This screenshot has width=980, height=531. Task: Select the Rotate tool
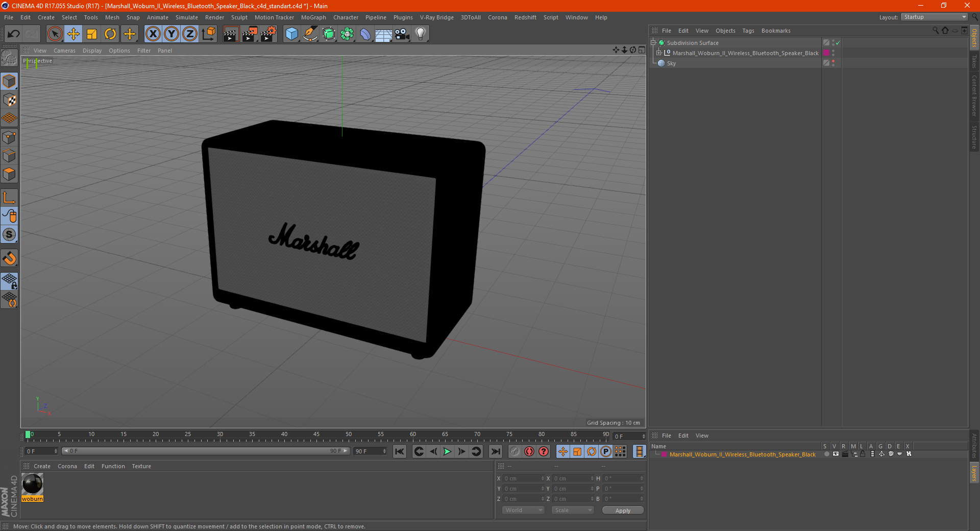tap(110, 34)
